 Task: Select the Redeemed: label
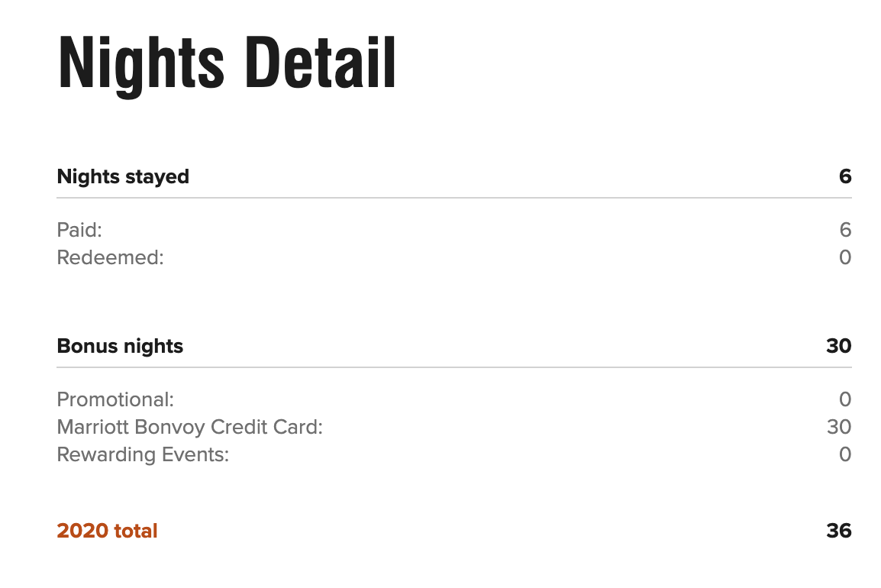[110, 257]
